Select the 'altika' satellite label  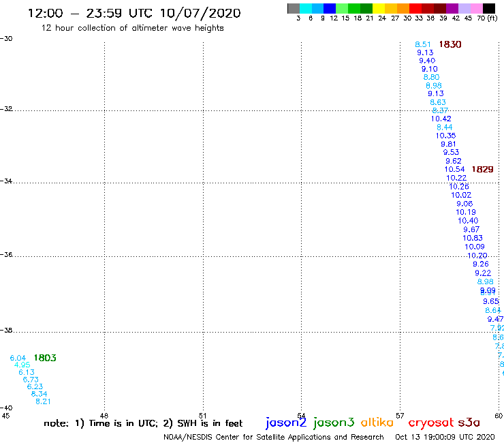tap(377, 422)
